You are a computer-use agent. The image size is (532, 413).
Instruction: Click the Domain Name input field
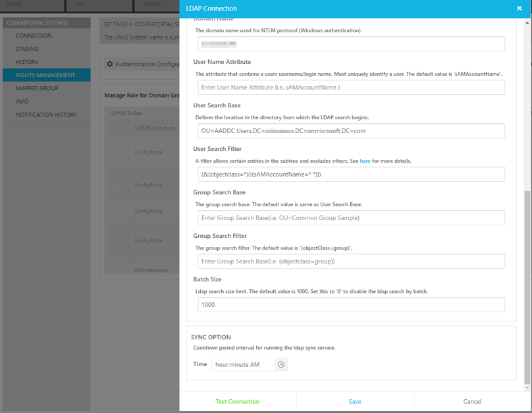tap(351, 43)
